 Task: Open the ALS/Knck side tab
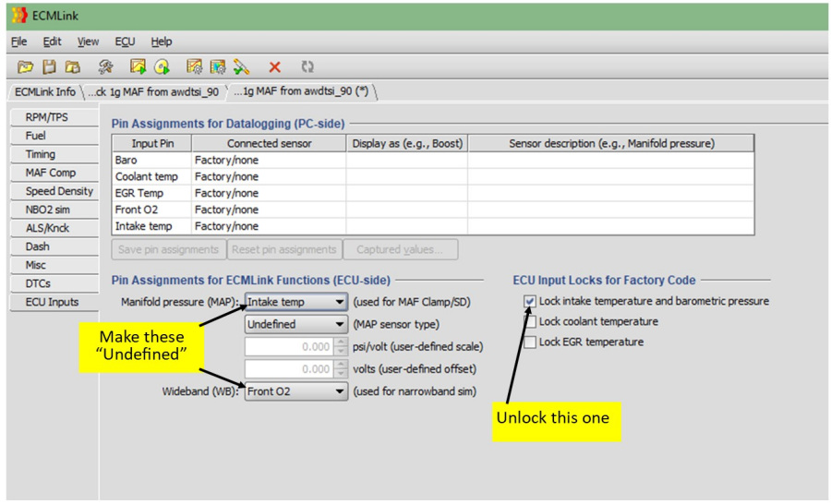click(x=54, y=228)
